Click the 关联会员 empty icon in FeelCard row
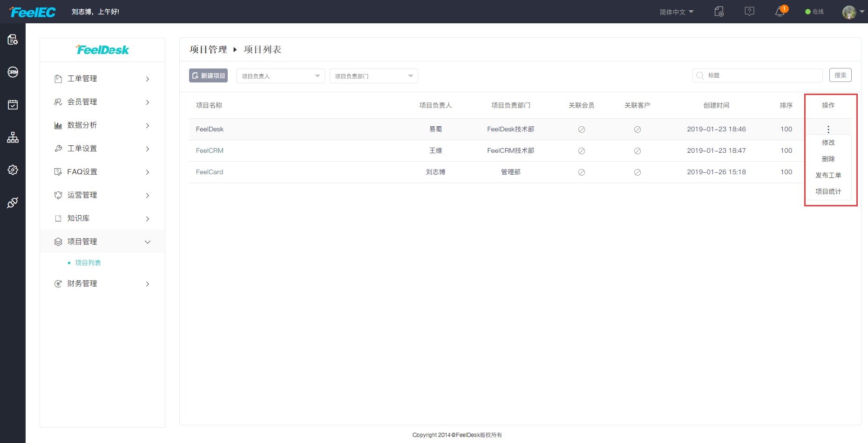Viewport: 868px width, 443px height. [x=582, y=172]
